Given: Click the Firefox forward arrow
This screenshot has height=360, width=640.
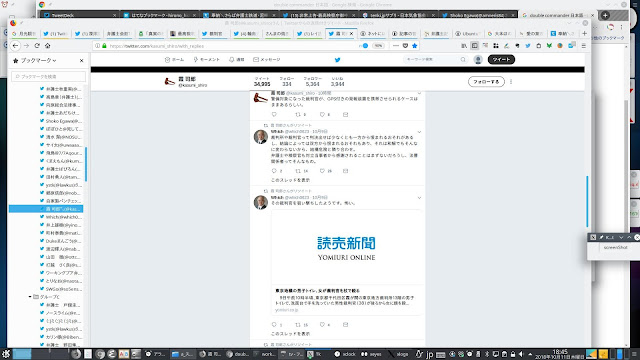Looking at the screenshot, I should 26,46.
